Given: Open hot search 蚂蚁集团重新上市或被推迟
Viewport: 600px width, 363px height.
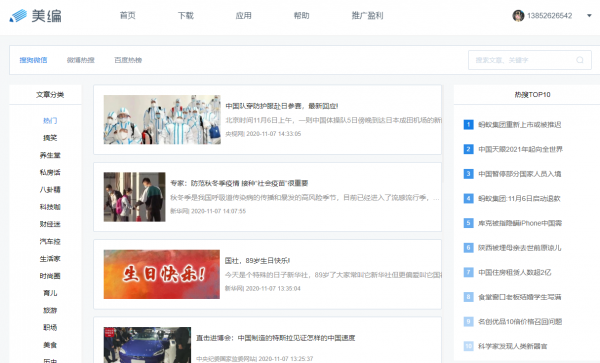Looking at the screenshot, I should coord(520,125).
